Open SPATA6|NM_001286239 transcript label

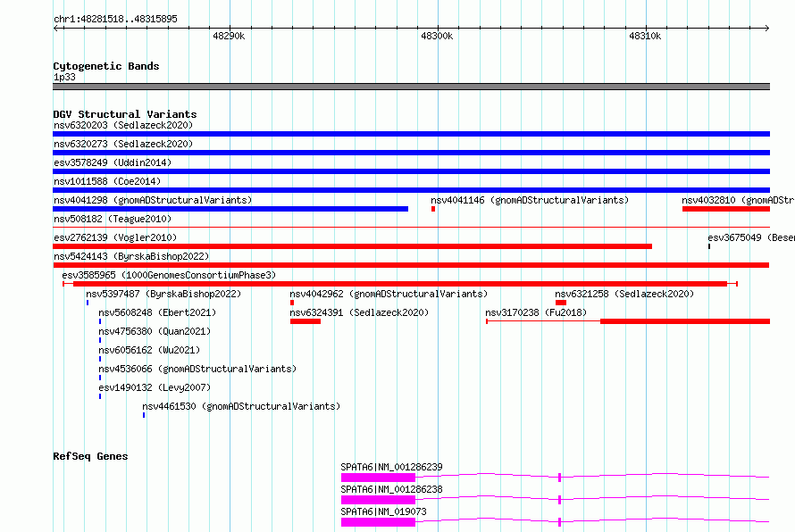(x=391, y=467)
